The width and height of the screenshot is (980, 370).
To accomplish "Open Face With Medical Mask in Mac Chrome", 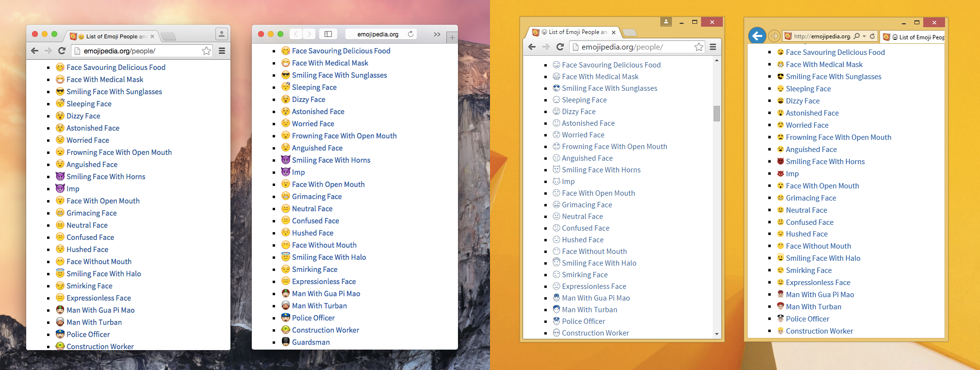I will coord(105,80).
